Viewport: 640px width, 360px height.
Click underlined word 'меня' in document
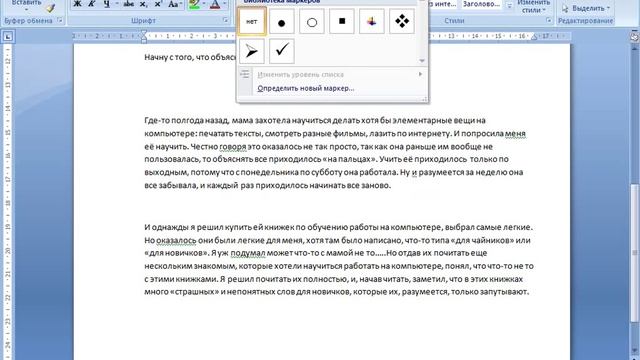coord(515,133)
